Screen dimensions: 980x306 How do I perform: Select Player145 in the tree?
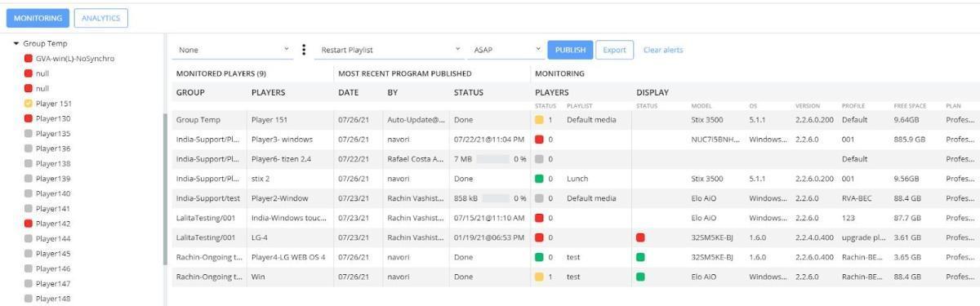(x=52, y=253)
